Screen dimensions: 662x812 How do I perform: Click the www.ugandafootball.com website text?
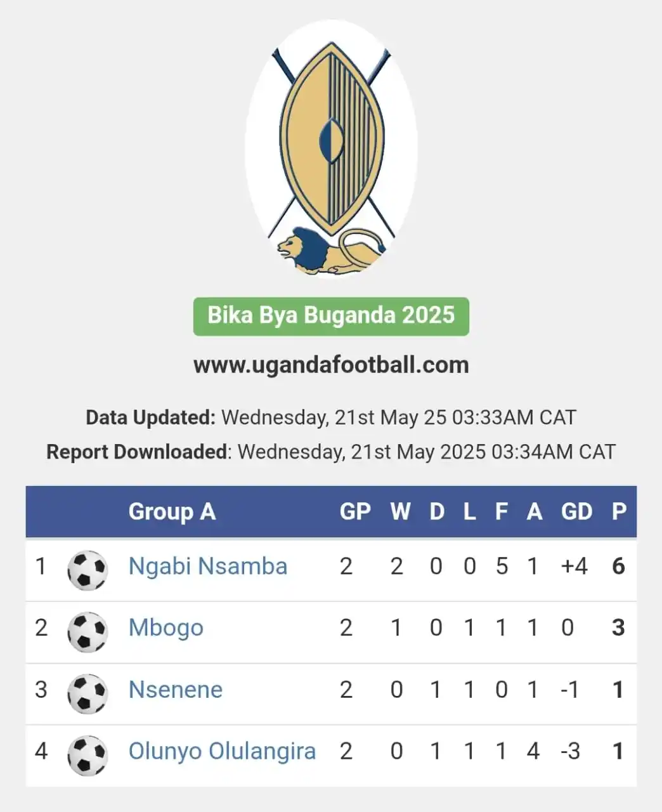click(x=331, y=365)
